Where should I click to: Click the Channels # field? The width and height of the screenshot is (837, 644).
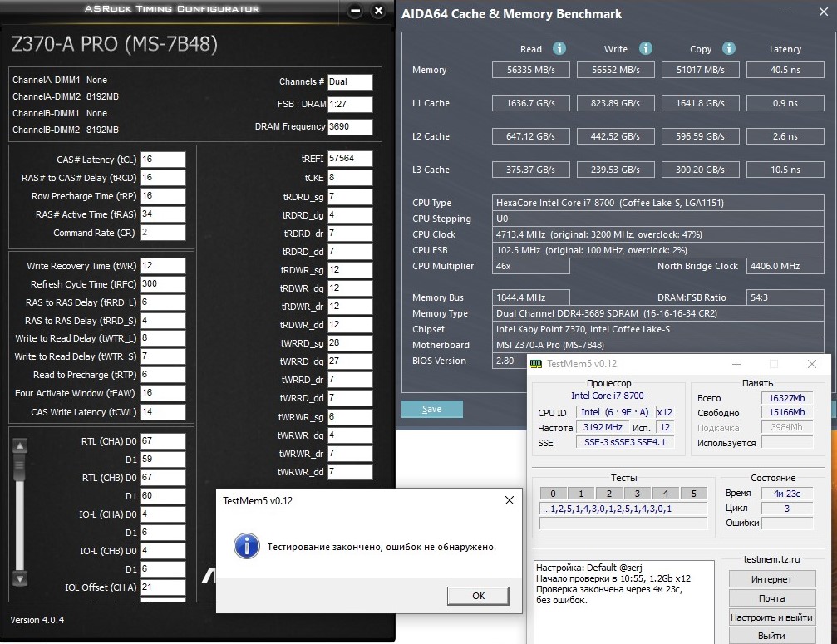(x=350, y=81)
